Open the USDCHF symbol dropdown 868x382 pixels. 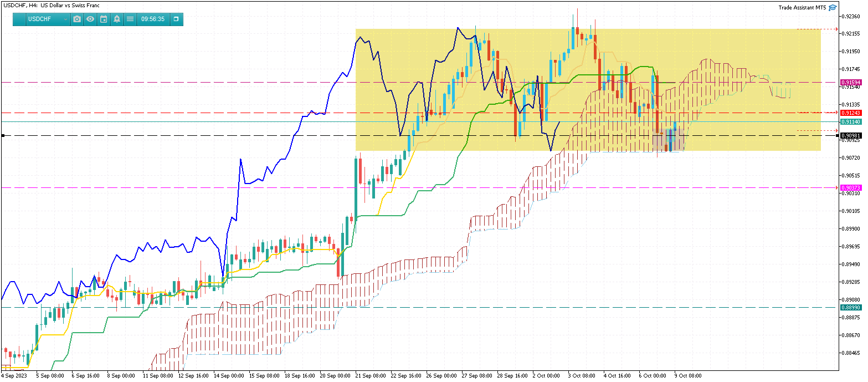pos(48,19)
